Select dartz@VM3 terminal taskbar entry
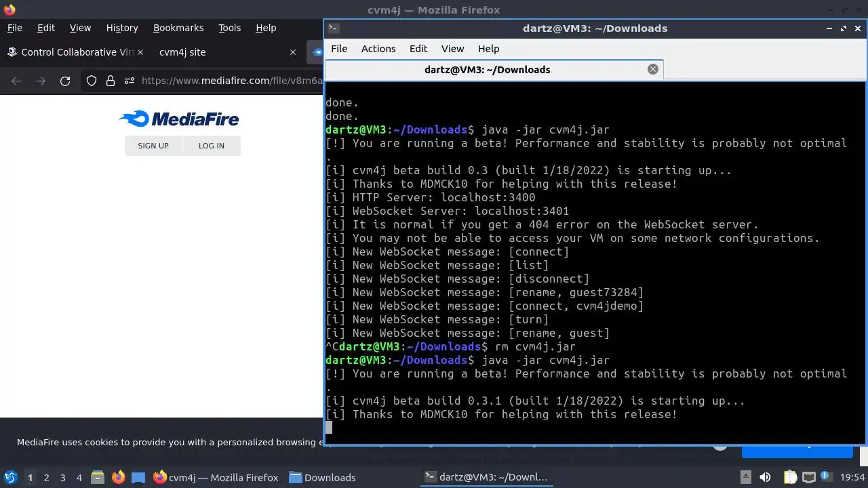This screenshot has height=488, width=868. click(x=486, y=477)
